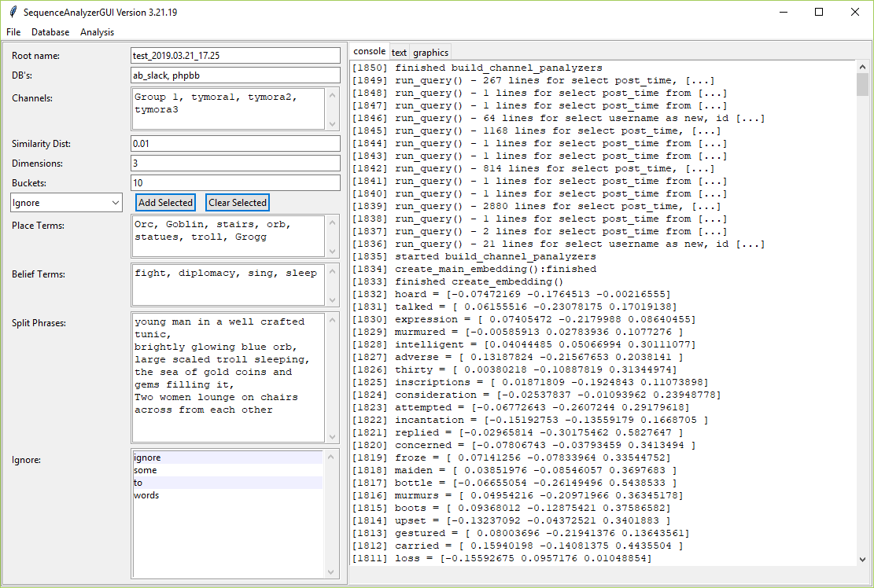Image resolution: width=874 pixels, height=588 pixels.
Task: Click the feather app icon in title bar
Action: click(13, 12)
